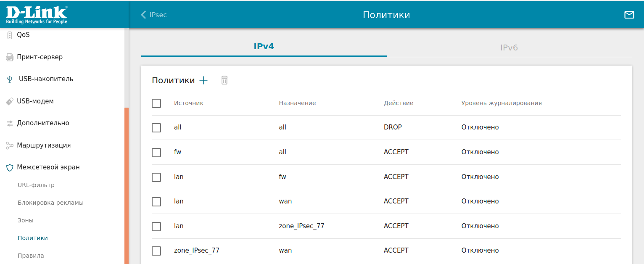Select checkbox for lan to wan policy

tap(156, 201)
